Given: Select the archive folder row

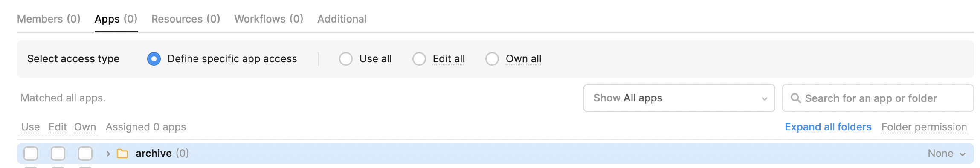Looking at the screenshot, I should click(x=496, y=154).
